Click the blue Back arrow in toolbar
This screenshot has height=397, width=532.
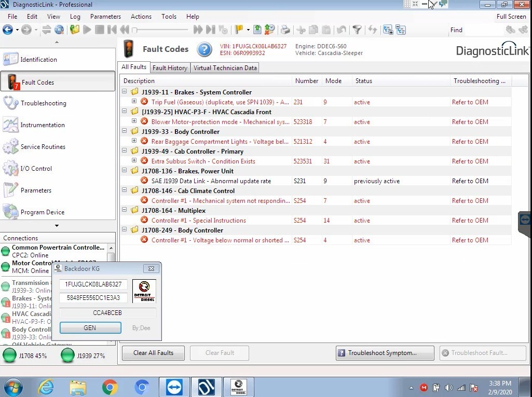coord(7,30)
